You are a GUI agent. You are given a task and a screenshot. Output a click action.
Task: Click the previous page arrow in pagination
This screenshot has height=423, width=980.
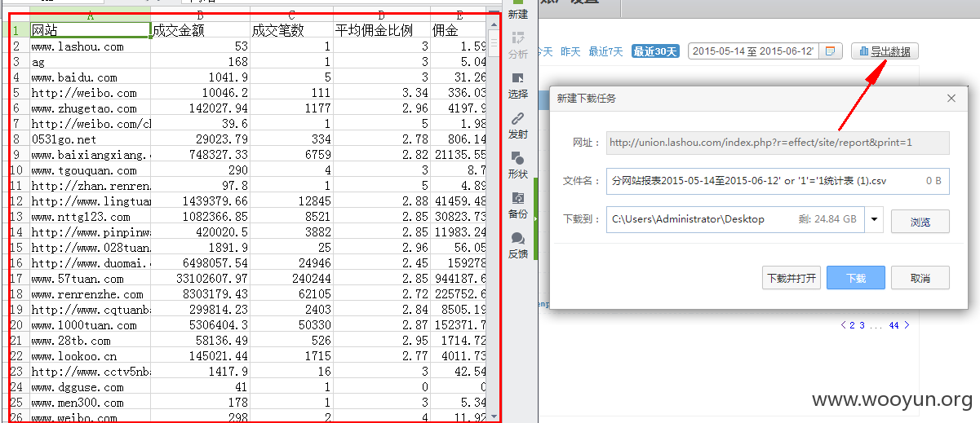tap(843, 325)
